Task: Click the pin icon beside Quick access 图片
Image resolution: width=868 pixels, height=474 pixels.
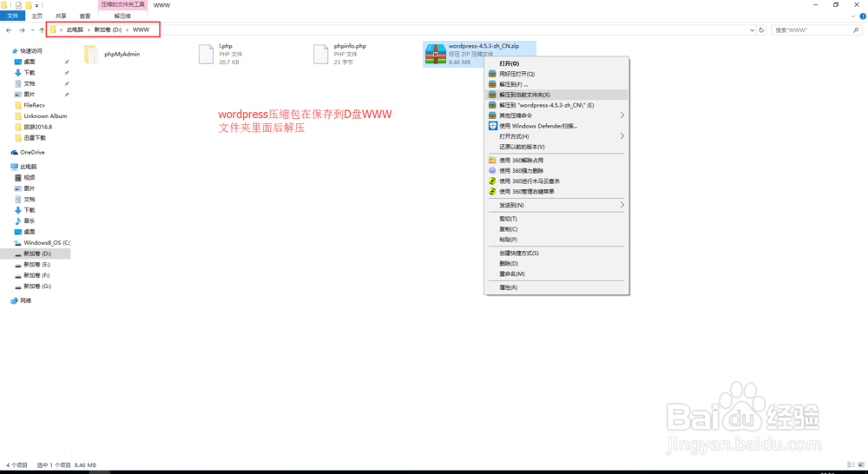Action: tap(67, 94)
